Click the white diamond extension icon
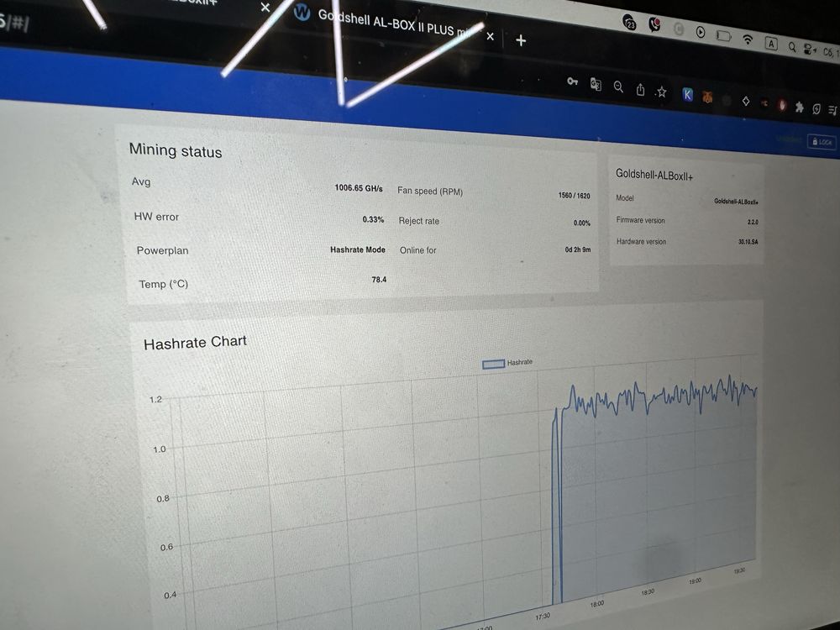This screenshot has height=630, width=840. [746, 101]
